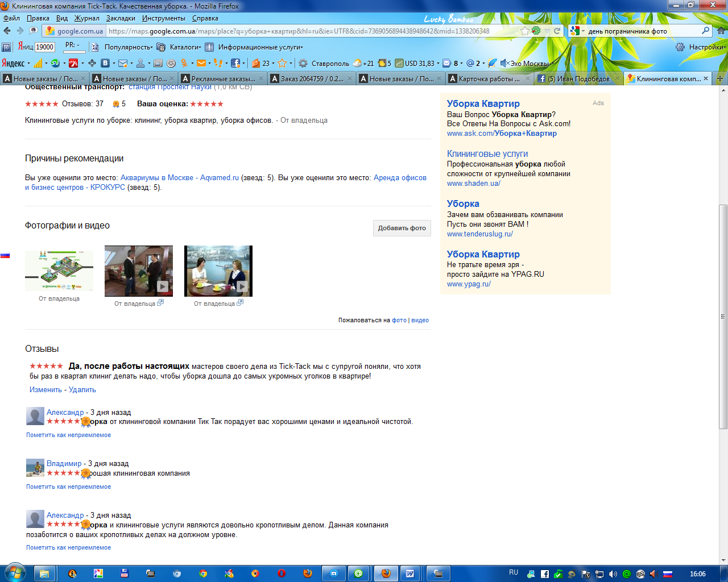Viewport: 728px width, 582px height.
Task: Open the map illustration photo thumbnail
Action: [x=59, y=271]
